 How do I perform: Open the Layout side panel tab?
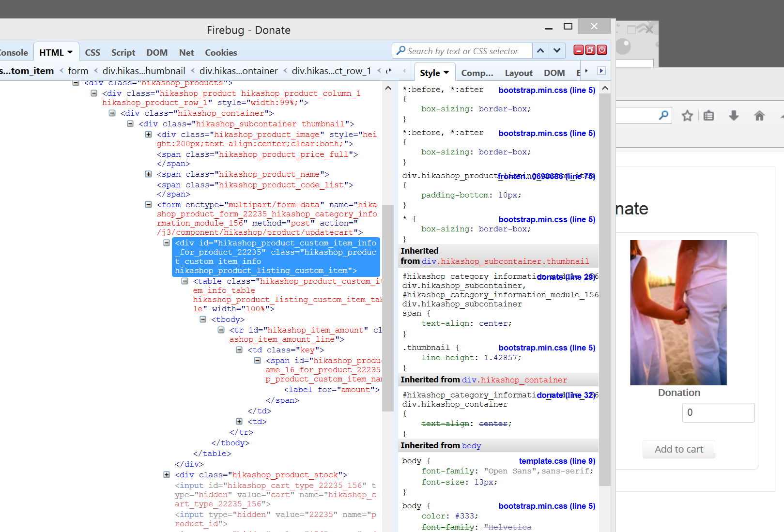click(x=519, y=73)
